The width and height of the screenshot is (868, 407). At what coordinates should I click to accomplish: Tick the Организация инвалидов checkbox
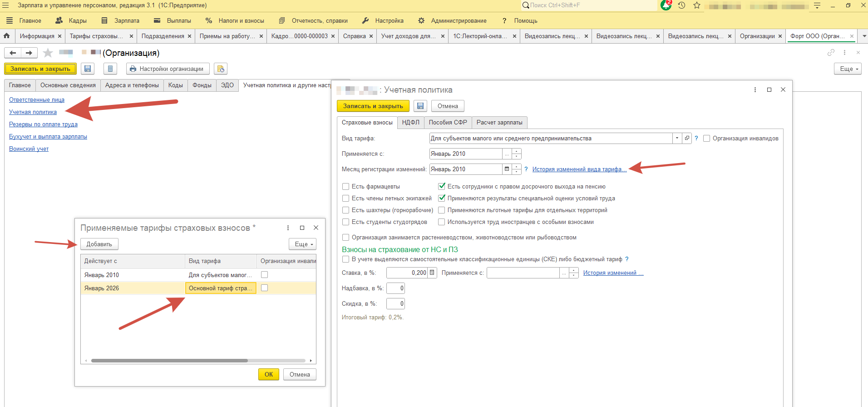(706, 139)
